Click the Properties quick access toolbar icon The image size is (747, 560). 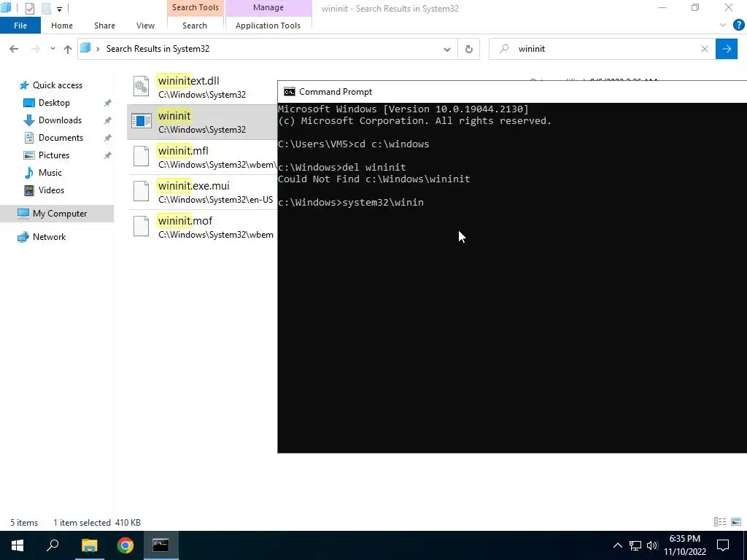point(29,8)
